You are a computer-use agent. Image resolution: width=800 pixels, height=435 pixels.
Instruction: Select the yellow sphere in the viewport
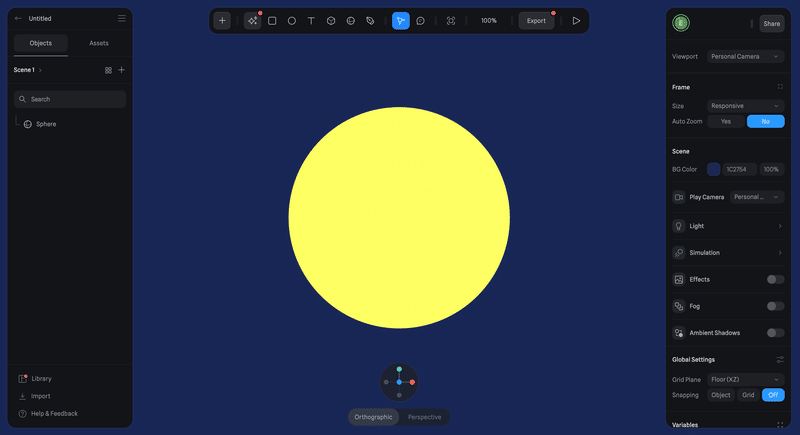(x=399, y=218)
